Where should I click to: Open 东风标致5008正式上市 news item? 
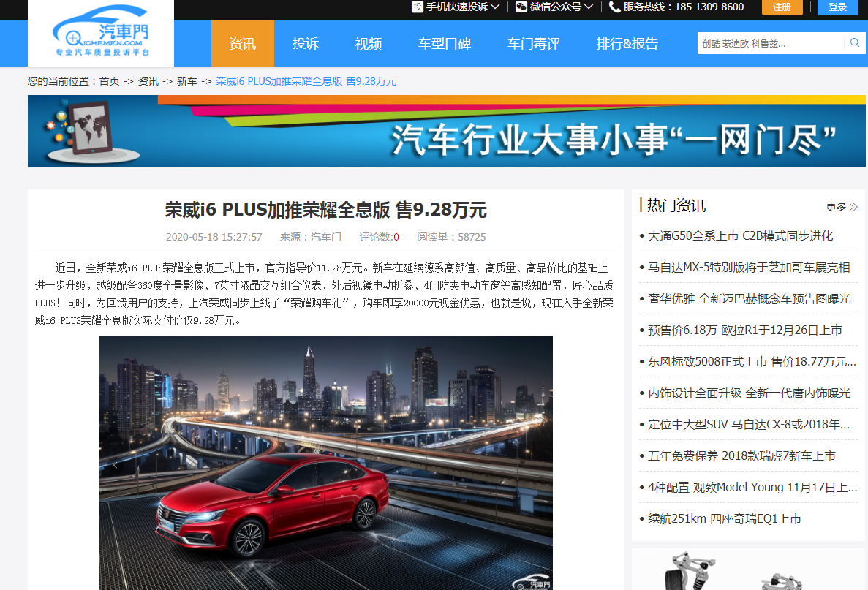click(x=752, y=362)
